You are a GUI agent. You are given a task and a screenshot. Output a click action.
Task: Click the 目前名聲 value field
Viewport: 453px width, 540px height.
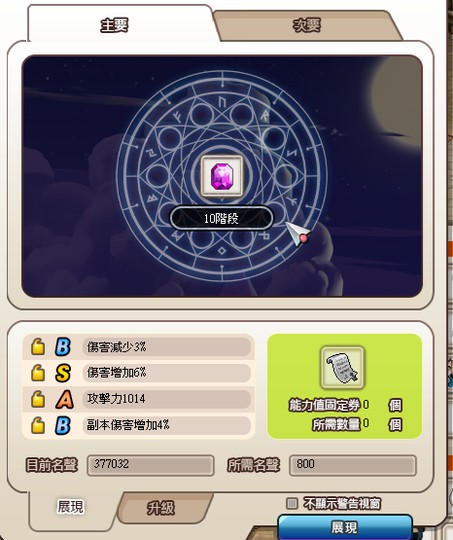pos(151,465)
